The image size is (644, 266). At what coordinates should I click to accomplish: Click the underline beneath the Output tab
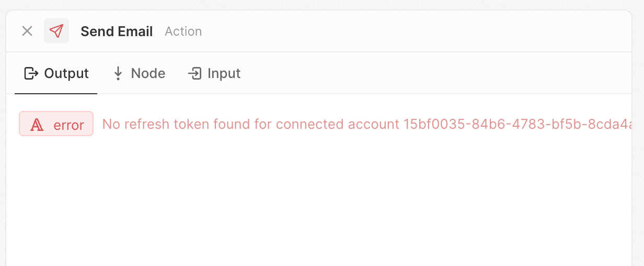pyautogui.click(x=56, y=94)
